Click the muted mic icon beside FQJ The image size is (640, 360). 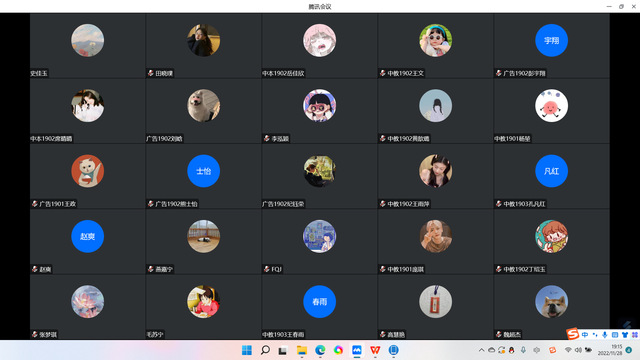(x=266, y=269)
